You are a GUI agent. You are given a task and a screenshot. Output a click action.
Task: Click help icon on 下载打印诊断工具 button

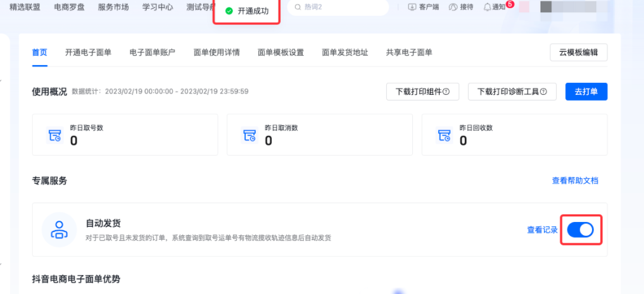click(x=543, y=92)
